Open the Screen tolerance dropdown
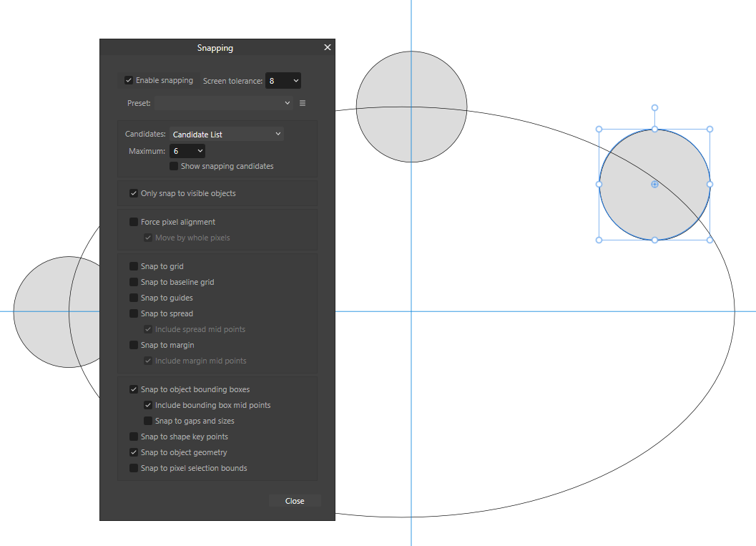The width and height of the screenshot is (756, 546). [x=283, y=80]
